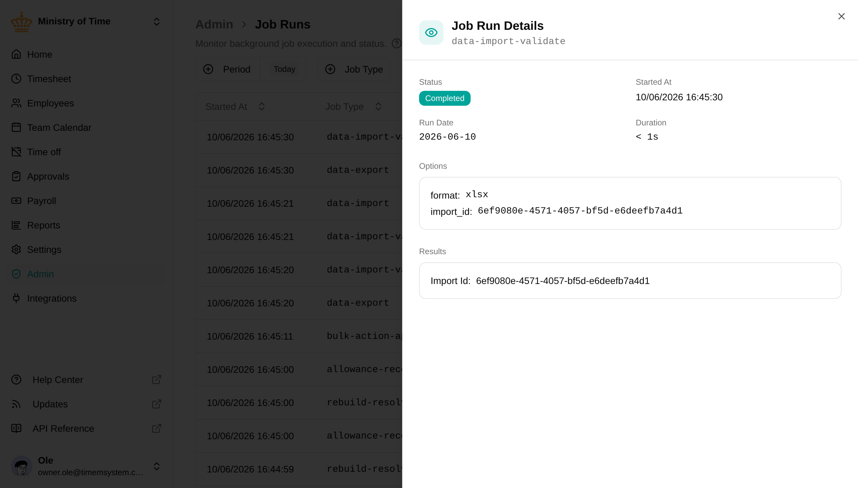Sort by Job Type column arrows

pos(378,106)
